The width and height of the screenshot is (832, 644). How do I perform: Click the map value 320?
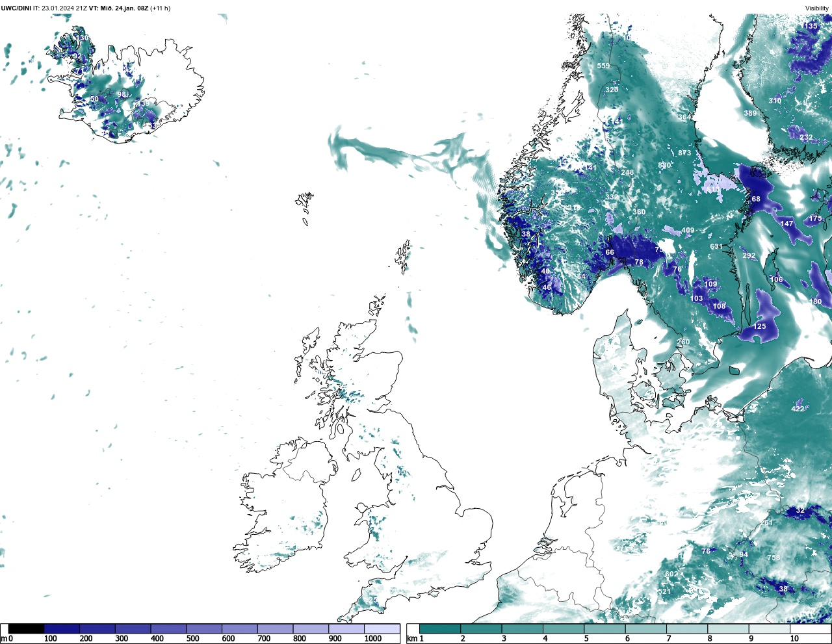612,90
